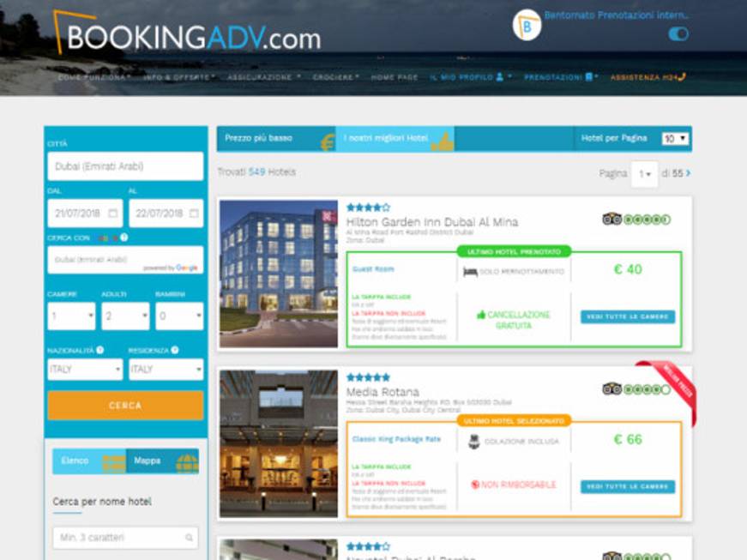This screenshot has width=747, height=560.
Task: Open Il Mio Profilo menu
Action: 471,77
